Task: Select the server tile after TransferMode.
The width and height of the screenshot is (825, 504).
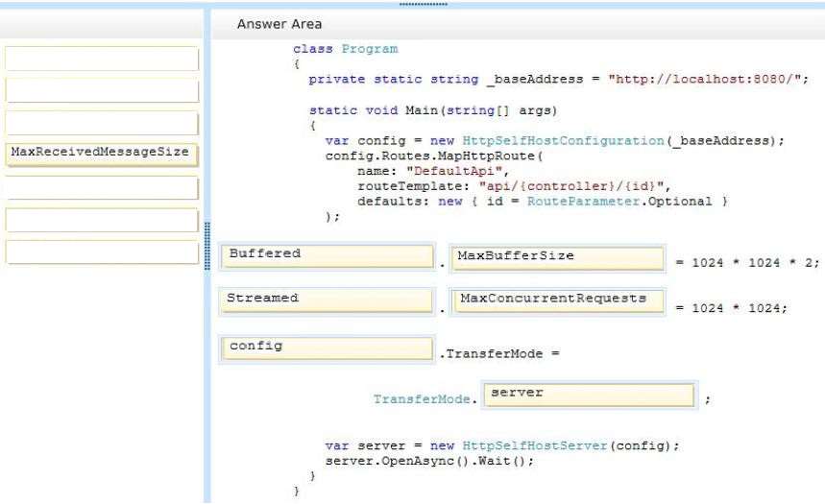Action: (x=589, y=396)
